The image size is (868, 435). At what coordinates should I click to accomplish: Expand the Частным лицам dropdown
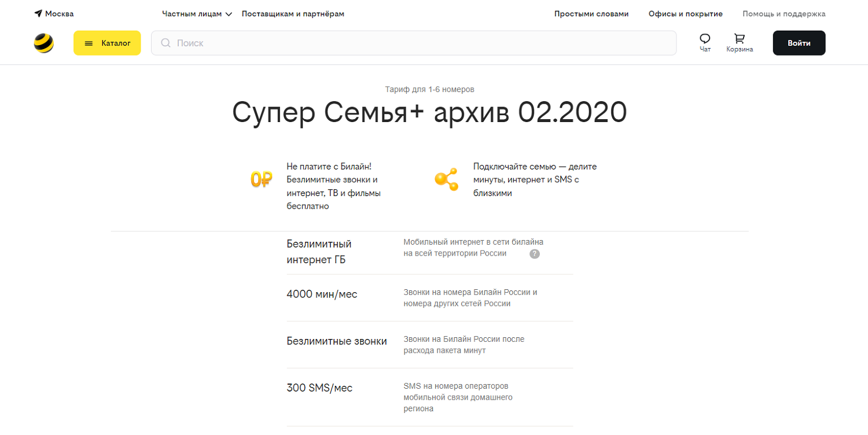tap(197, 14)
